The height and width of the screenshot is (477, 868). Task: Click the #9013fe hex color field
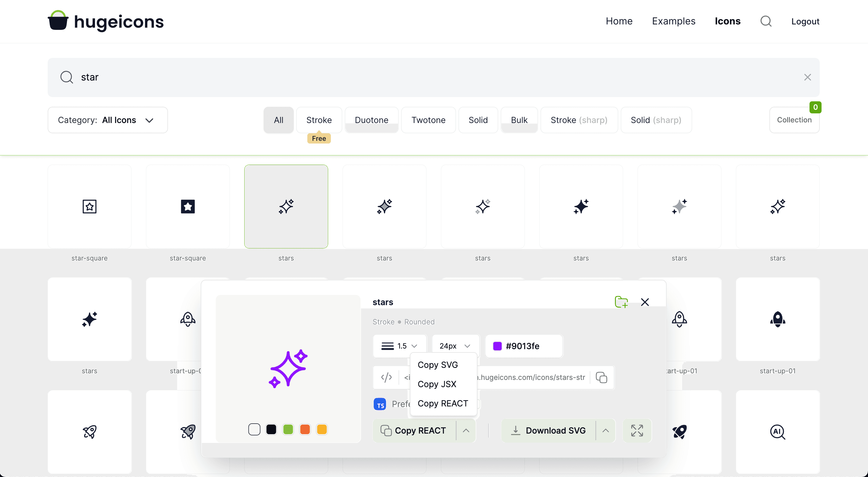point(524,346)
